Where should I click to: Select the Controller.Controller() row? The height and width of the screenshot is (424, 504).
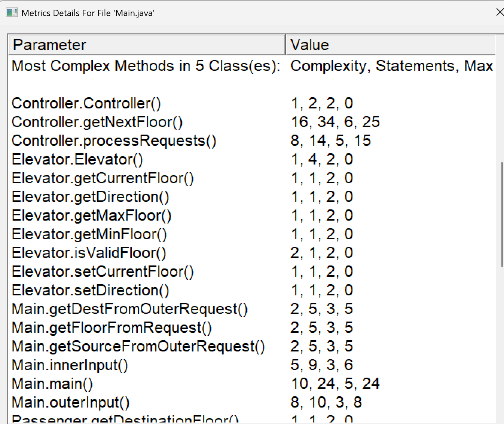coord(86,103)
